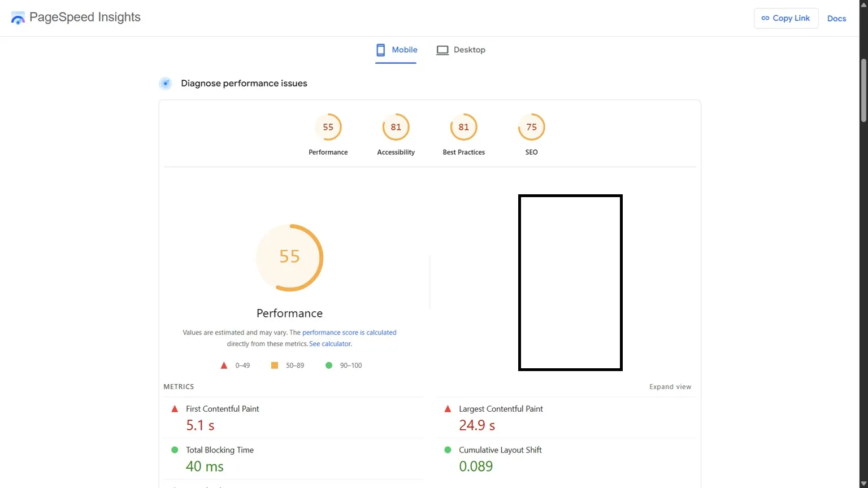Click the Best Practices label under the gauge
This screenshot has width=868, height=488.
[464, 152]
